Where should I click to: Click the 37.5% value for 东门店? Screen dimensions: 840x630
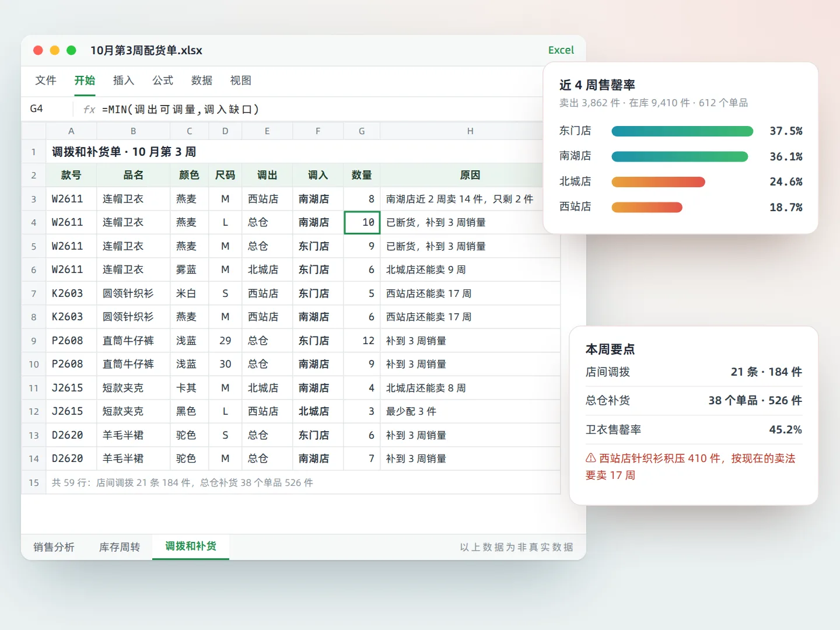tap(786, 131)
